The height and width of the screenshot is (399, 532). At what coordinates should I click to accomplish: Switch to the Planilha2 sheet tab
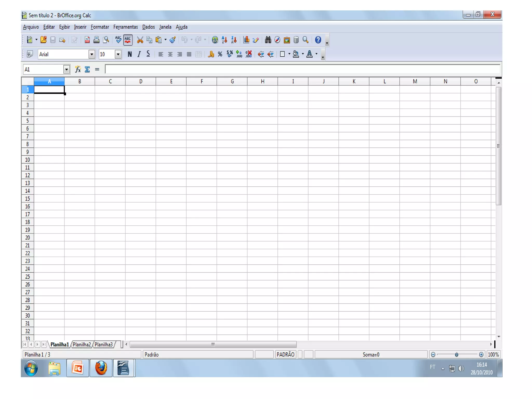(x=82, y=344)
